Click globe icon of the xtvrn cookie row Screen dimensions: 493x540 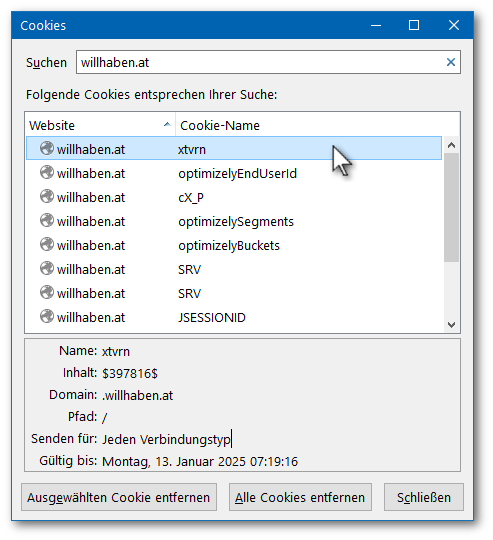tap(47, 148)
